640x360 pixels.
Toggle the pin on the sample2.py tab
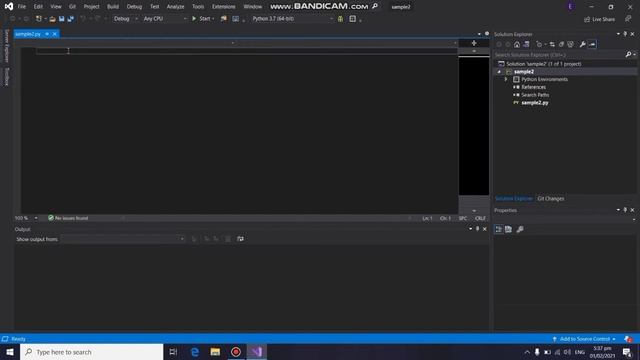(x=47, y=34)
